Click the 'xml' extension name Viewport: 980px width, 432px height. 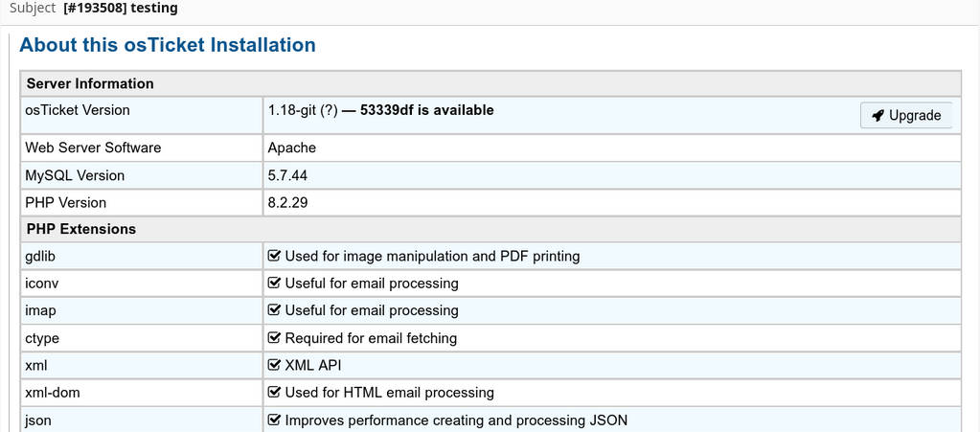point(35,365)
